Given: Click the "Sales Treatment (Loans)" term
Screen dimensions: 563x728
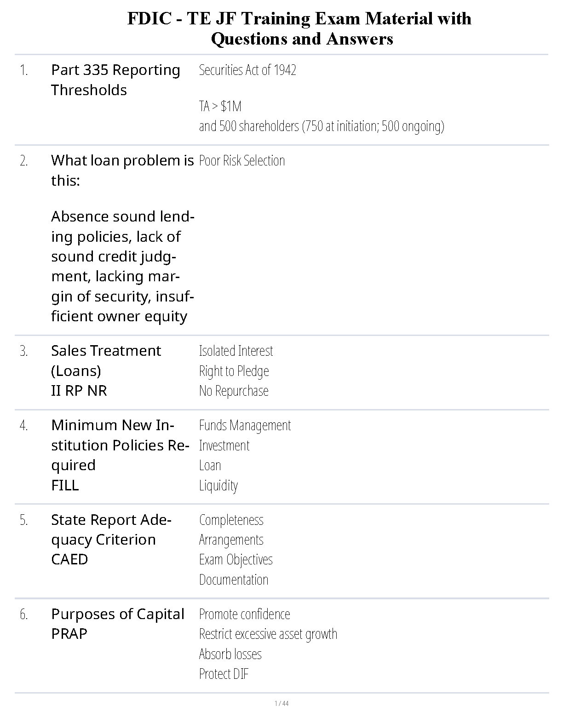Looking at the screenshot, I should [x=106, y=360].
